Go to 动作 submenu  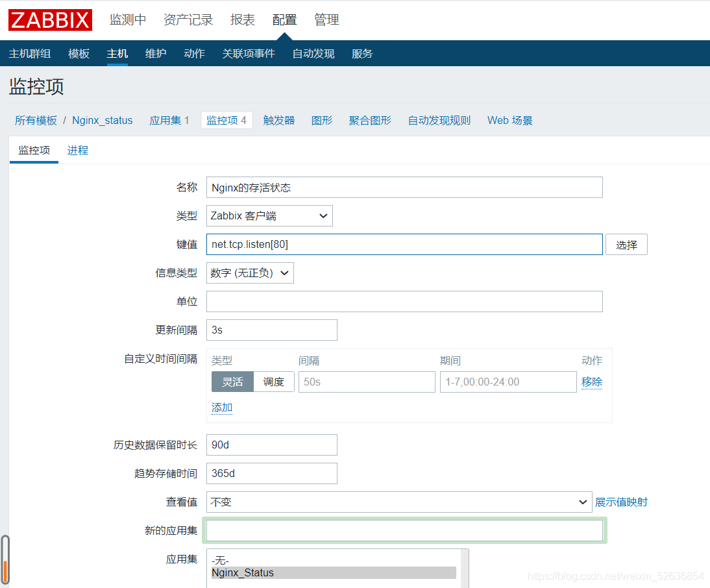pos(194,53)
